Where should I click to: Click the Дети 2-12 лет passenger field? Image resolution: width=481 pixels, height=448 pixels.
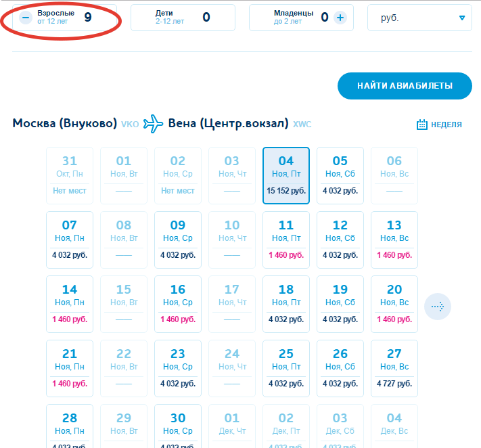tap(183, 18)
